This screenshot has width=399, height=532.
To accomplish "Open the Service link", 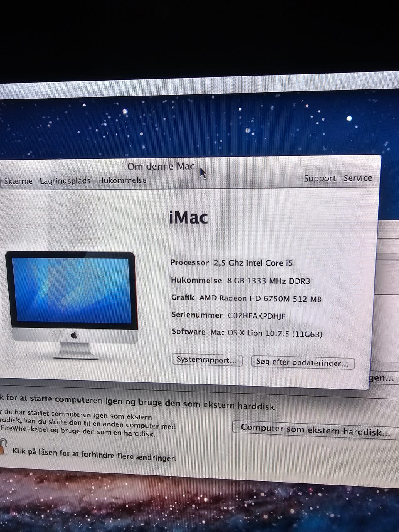I will coord(358,178).
